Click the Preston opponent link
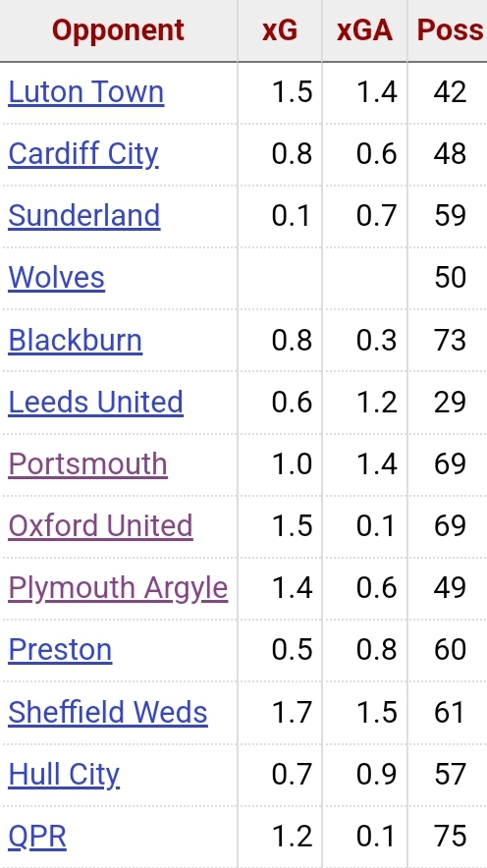This screenshot has height=868, width=487. tap(60, 650)
